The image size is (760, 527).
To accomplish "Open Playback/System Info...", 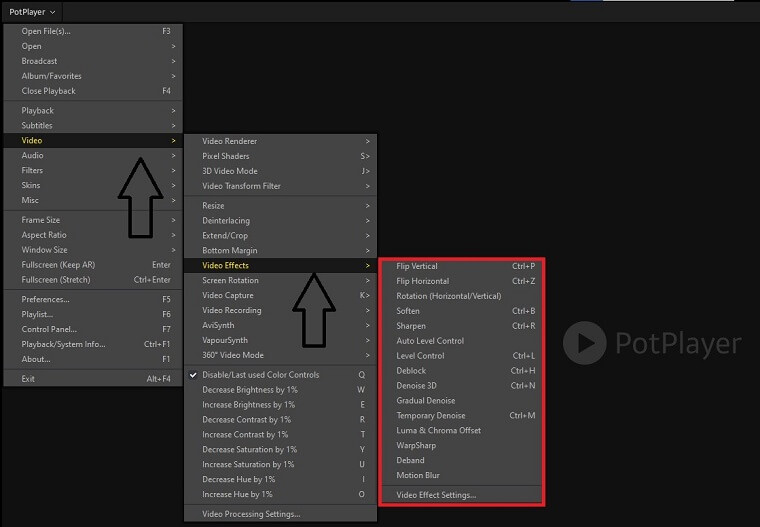I will (93, 344).
